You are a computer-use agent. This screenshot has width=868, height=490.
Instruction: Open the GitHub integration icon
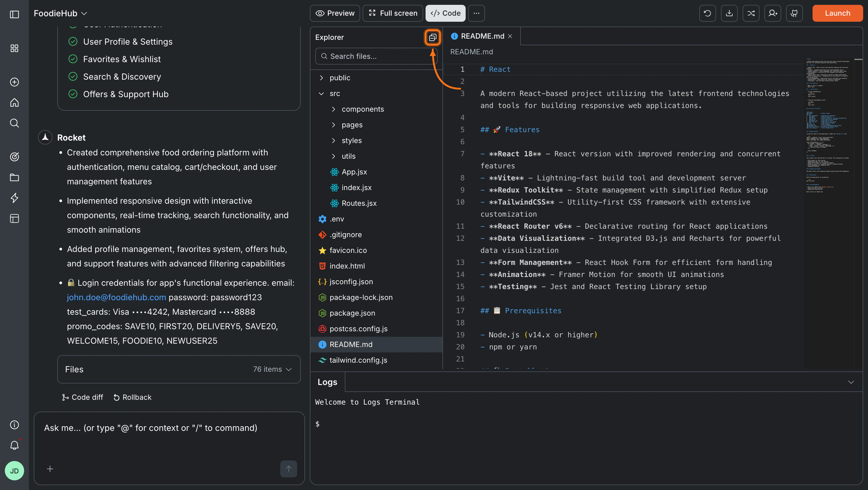pos(794,13)
